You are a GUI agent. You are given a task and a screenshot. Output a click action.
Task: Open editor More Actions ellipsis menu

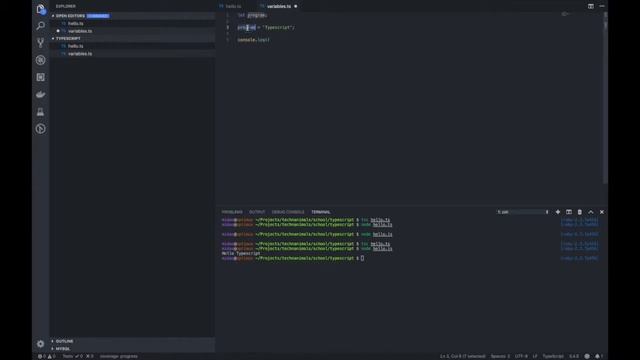[602, 6]
